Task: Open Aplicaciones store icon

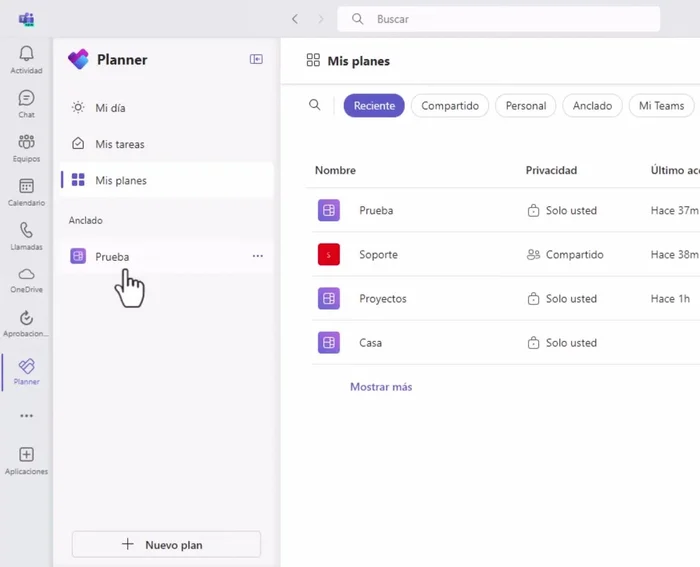Action: point(26,461)
